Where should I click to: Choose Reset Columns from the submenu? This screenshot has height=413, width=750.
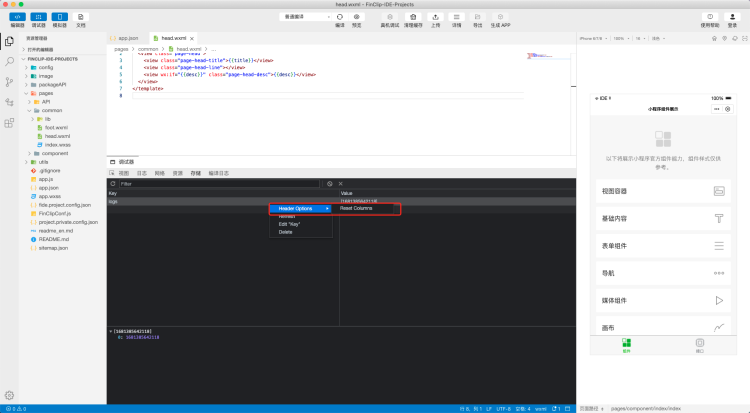pyautogui.click(x=356, y=209)
